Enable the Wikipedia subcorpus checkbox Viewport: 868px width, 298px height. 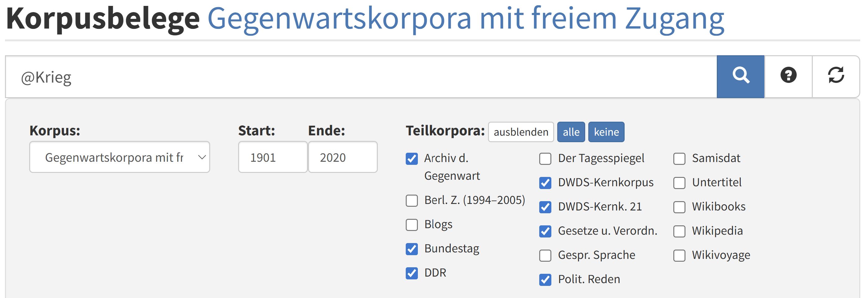click(x=679, y=232)
